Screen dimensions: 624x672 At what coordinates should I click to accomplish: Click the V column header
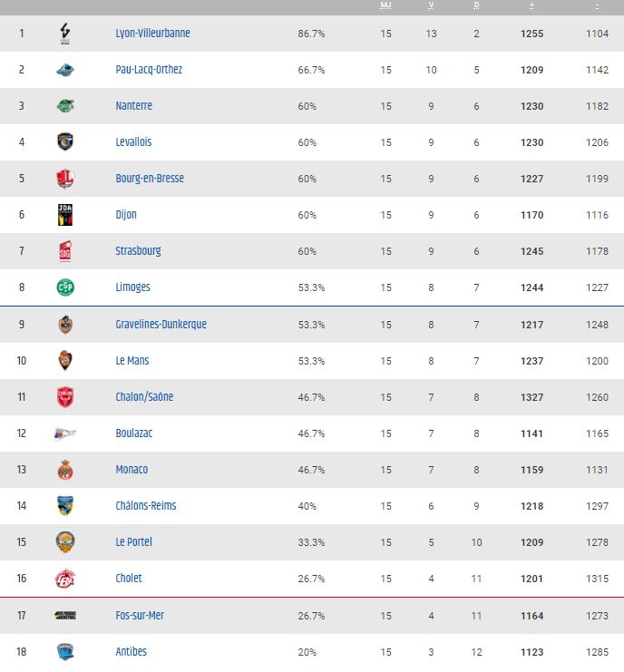tap(431, 5)
